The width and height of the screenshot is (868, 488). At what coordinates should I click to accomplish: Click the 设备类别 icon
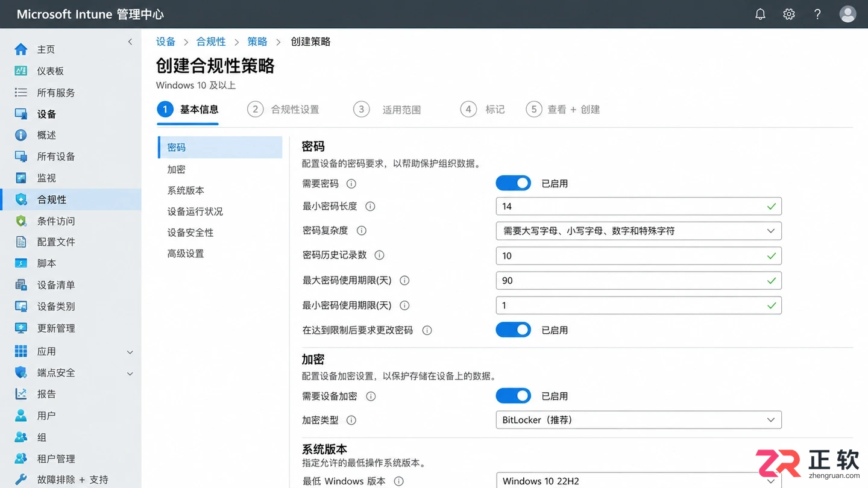(x=21, y=306)
